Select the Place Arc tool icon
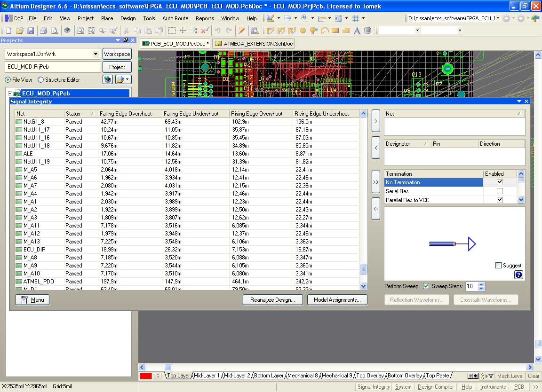This screenshot has width=542, height=392. (x=325, y=31)
